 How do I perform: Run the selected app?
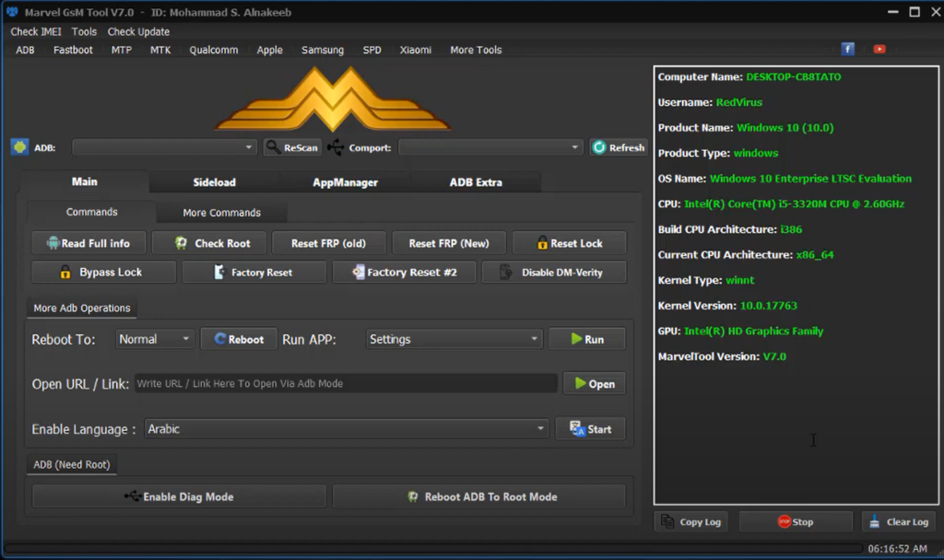(587, 339)
